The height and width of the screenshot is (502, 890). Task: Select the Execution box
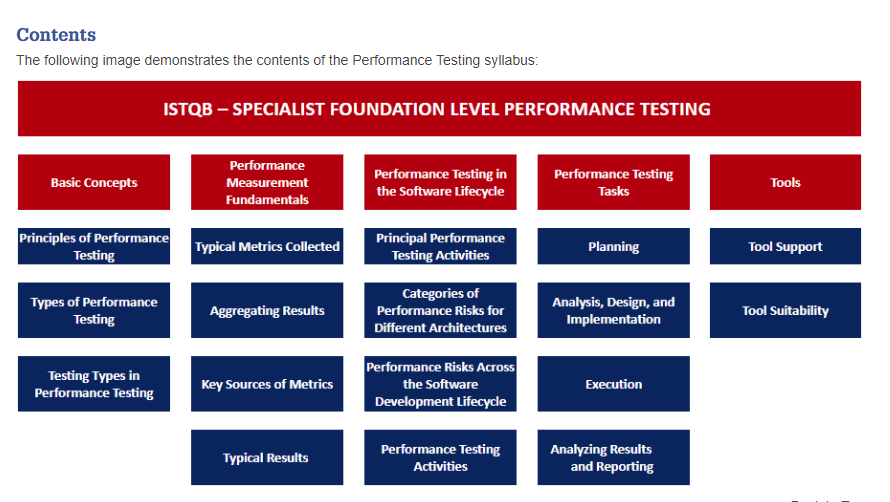pos(614,384)
